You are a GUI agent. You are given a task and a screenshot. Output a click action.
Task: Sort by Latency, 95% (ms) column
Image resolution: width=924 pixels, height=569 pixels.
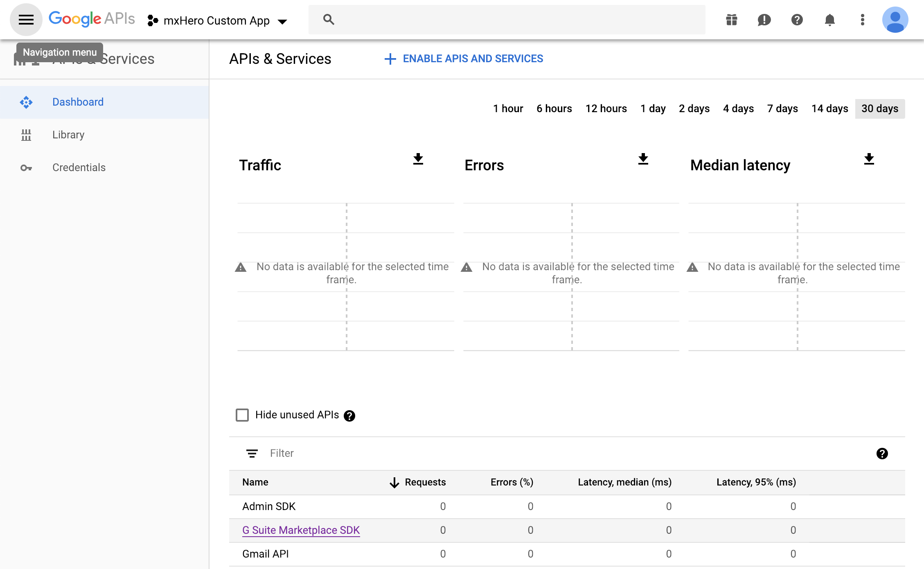(x=756, y=482)
